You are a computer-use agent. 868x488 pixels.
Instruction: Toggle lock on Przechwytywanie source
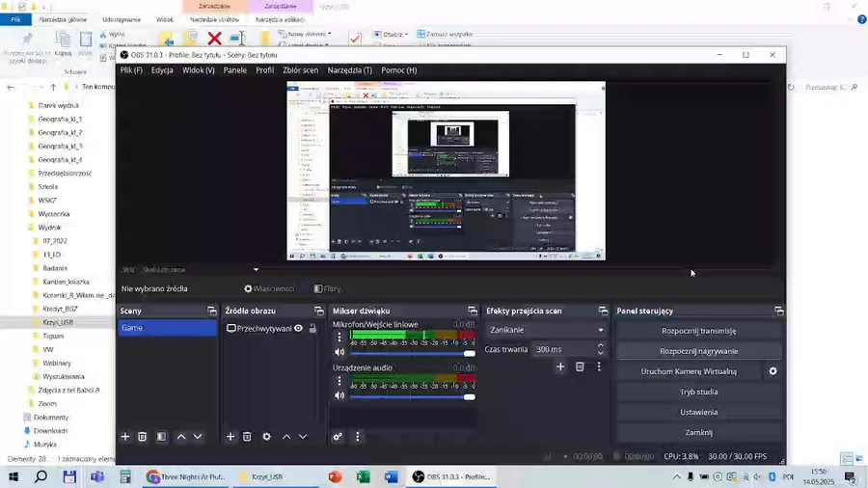point(312,328)
